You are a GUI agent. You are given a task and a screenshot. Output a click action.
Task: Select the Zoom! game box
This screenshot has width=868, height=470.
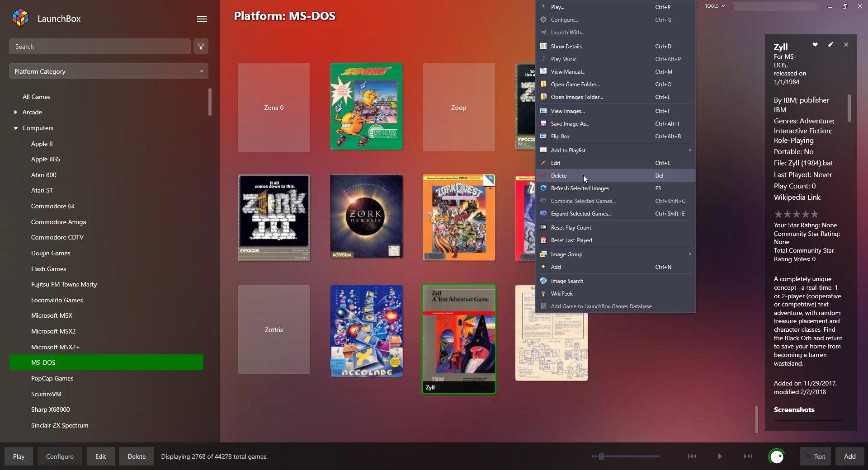click(366, 106)
